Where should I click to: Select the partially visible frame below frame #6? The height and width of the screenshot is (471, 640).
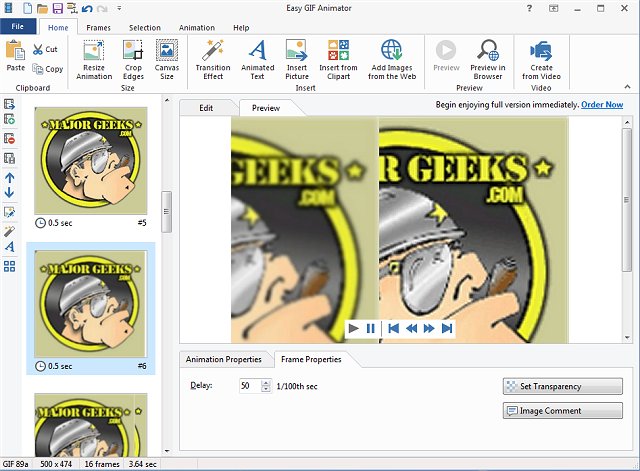pyautogui.click(x=91, y=424)
